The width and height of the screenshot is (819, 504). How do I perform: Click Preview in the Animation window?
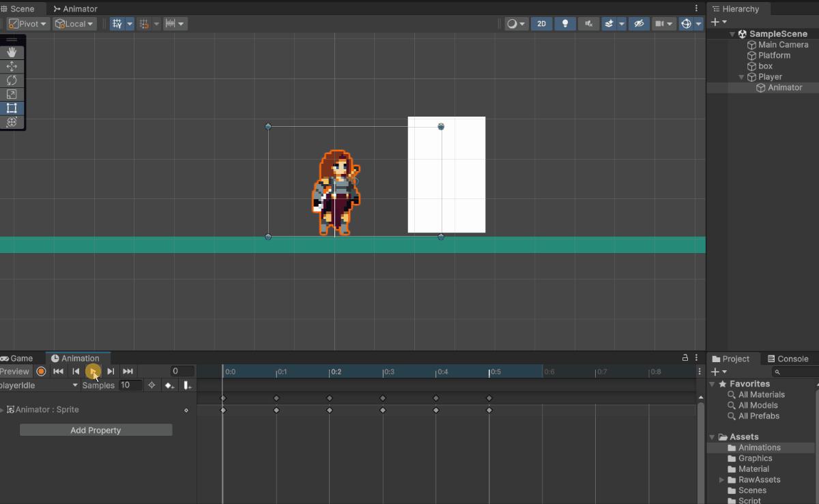pyautogui.click(x=14, y=371)
